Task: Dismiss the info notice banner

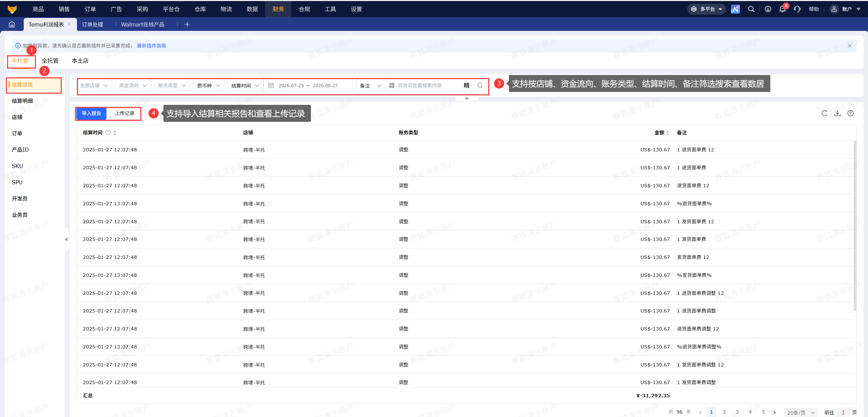Action: click(x=850, y=46)
